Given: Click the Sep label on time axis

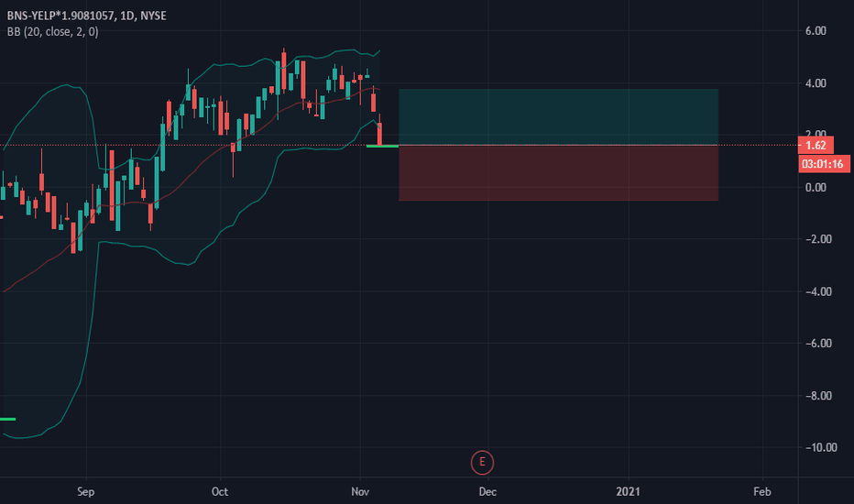Looking at the screenshot, I should pos(86,492).
